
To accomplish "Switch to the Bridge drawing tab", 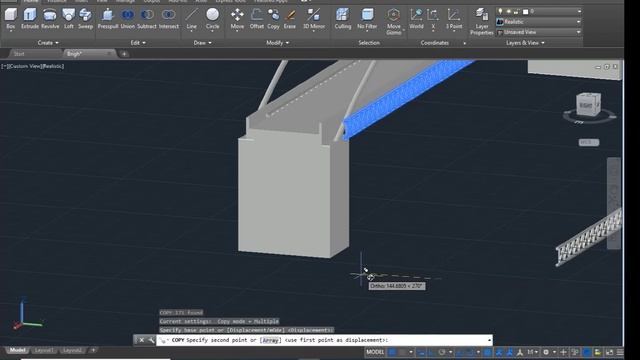I will click(74, 53).
